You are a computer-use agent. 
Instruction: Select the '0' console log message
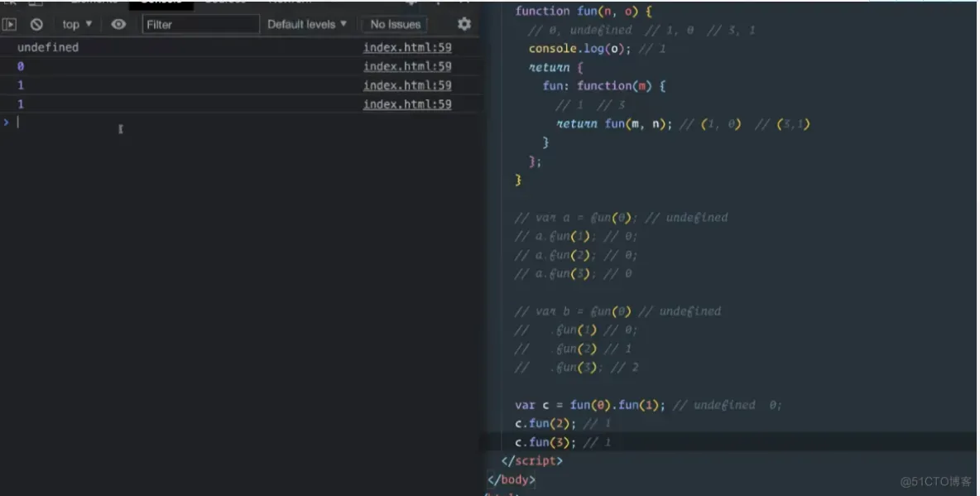(21, 66)
